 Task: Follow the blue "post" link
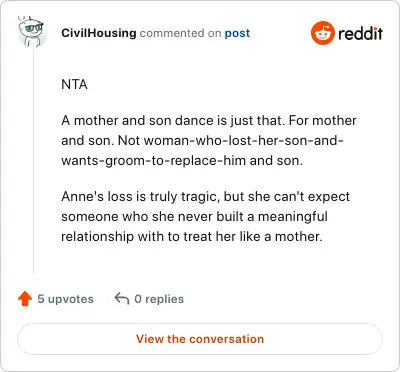click(237, 33)
